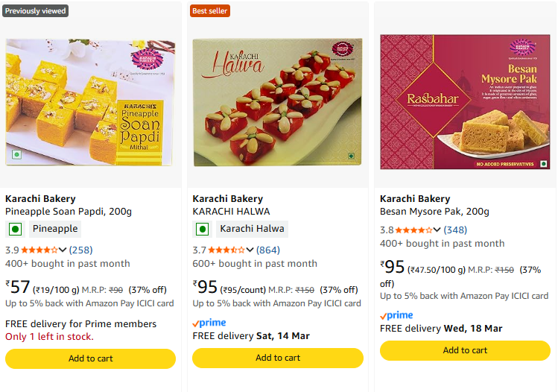Image resolution: width=558 pixels, height=392 pixels.
Task: Expand rating dropdown for Besan Mysore Pak
Action: coord(437,230)
